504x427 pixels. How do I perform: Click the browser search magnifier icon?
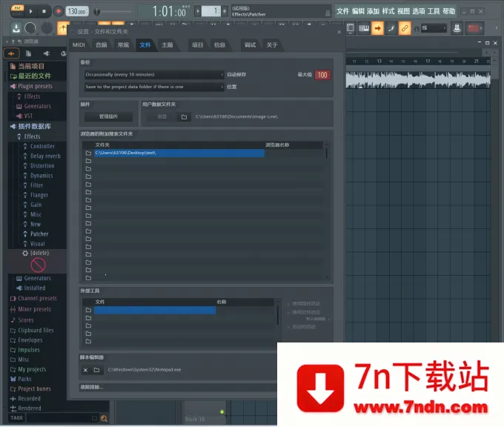click(104, 418)
